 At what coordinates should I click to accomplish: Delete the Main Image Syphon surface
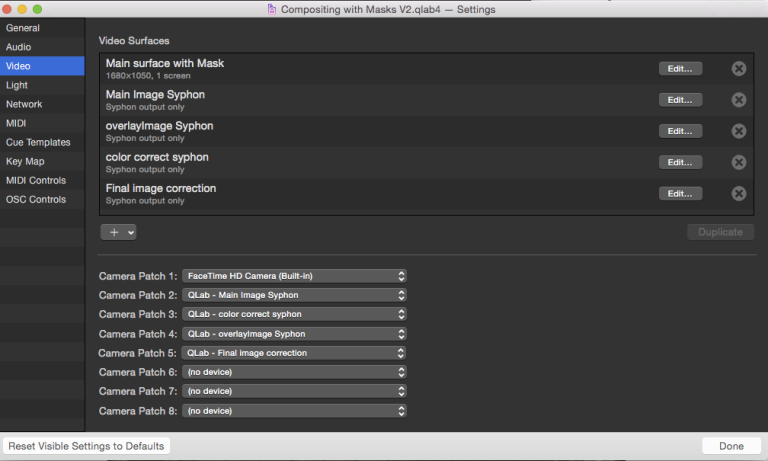[739, 100]
